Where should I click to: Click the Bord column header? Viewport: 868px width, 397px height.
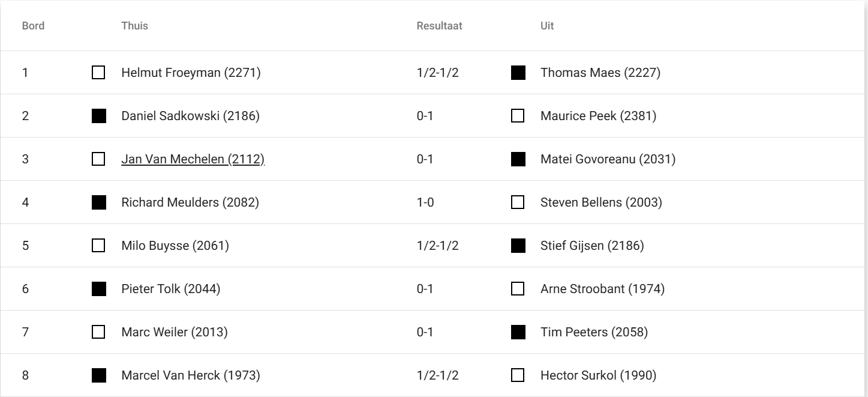33,26
